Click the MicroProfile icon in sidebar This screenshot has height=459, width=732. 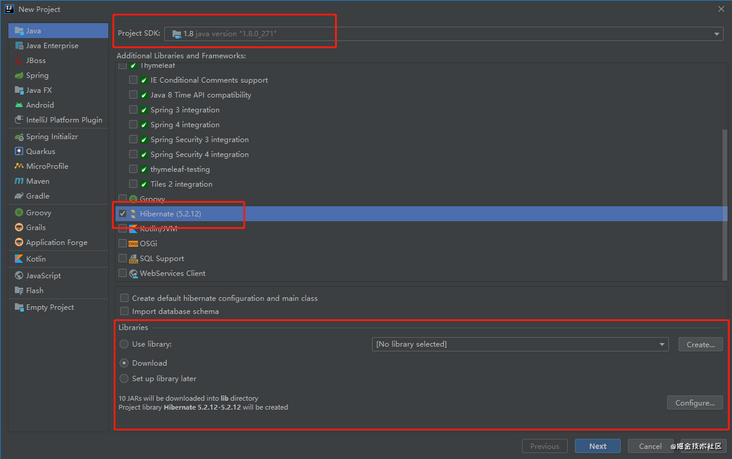(19, 166)
